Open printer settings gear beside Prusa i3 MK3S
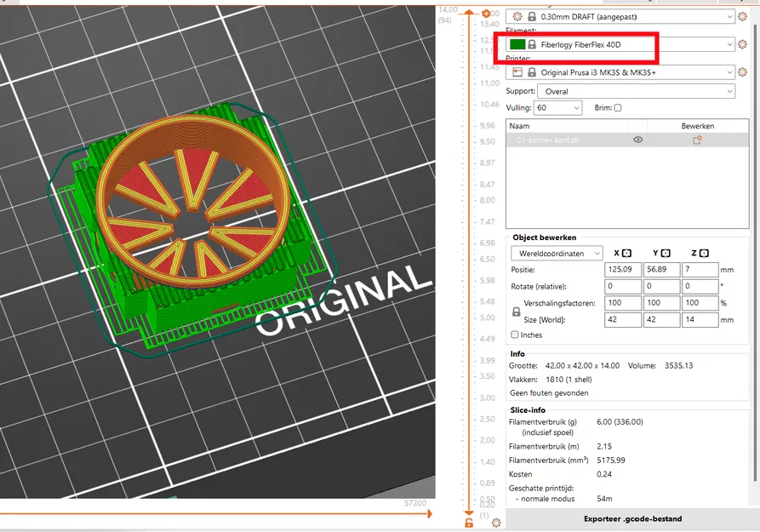This screenshot has width=760, height=532. pos(742,72)
